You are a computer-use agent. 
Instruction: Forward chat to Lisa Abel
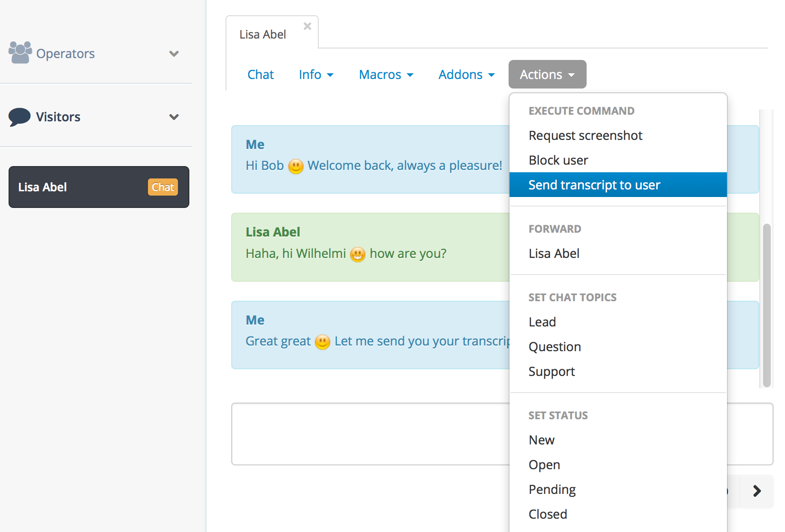pos(618,254)
